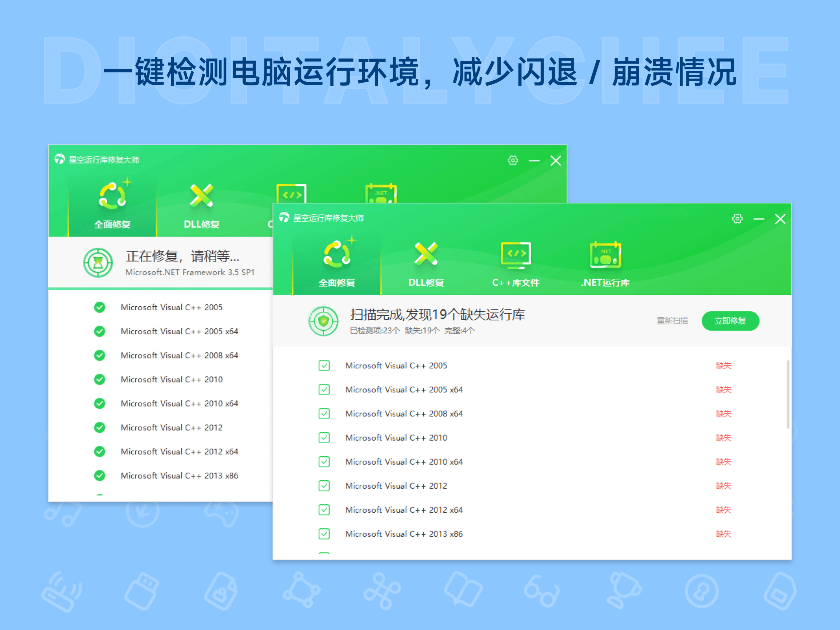Image resolution: width=840 pixels, height=630 pixels.
Task: Open settings via the gear icon
Action: [737, 219]
